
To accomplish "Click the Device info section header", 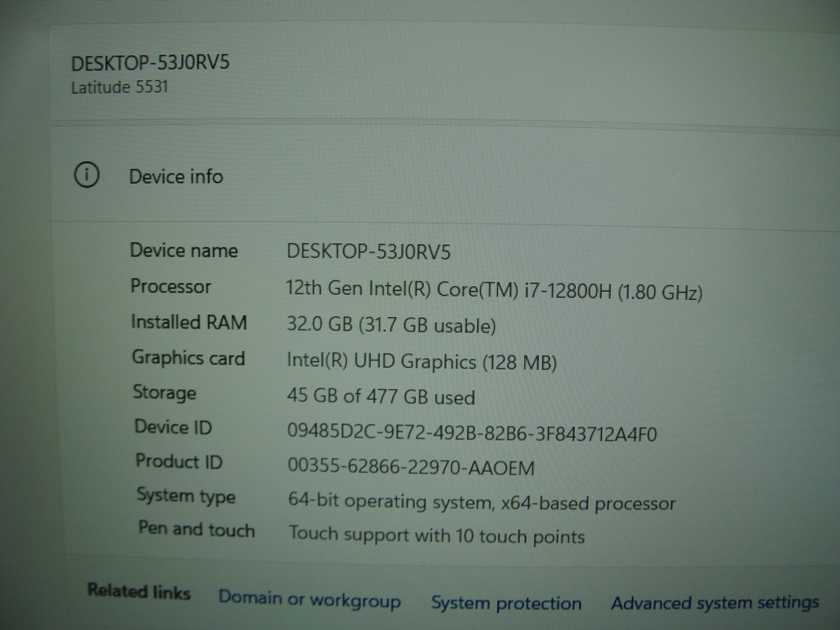I will [x=176, y=176].
